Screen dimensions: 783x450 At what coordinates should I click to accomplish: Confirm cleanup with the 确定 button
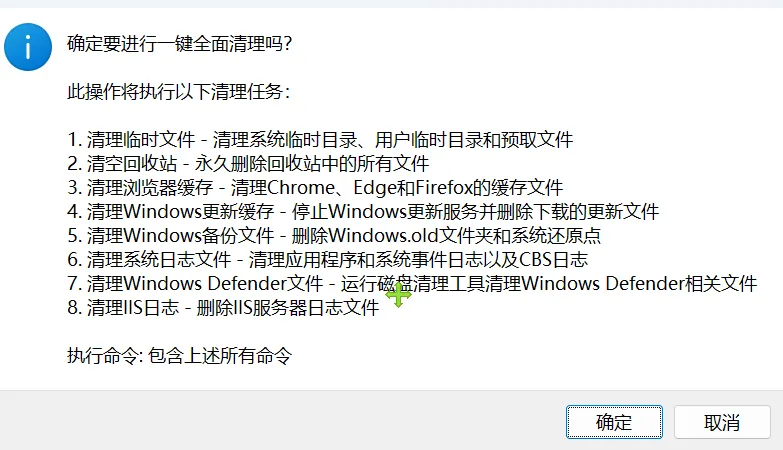(x=614, y=422)
